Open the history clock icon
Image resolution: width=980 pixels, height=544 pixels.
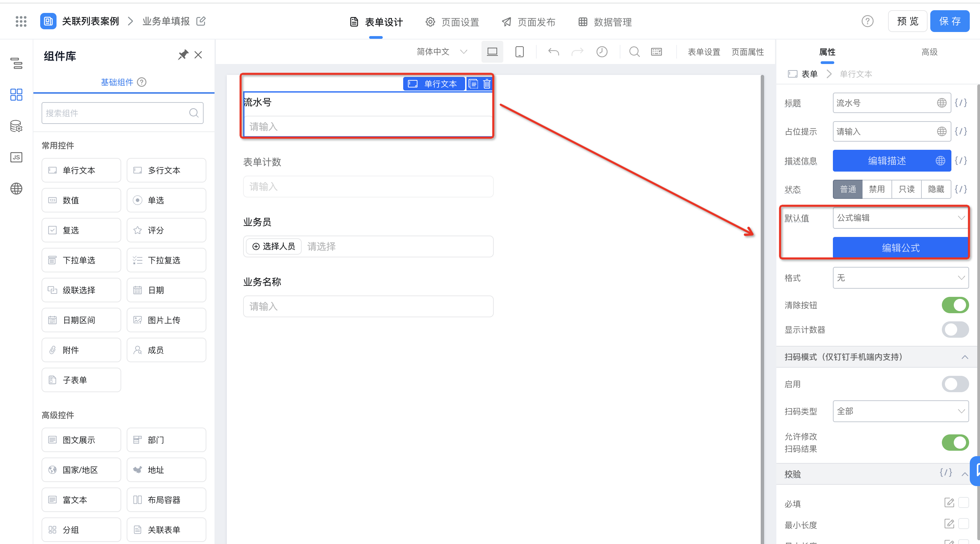[x=601, y=52]
